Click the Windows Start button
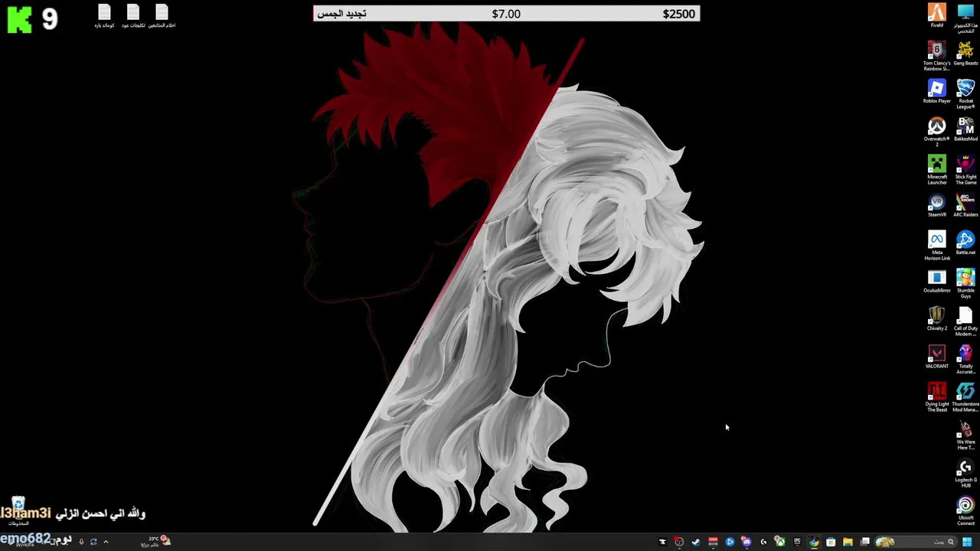The width and height of the screenshot is (980, 551). (x=967, y=542)
